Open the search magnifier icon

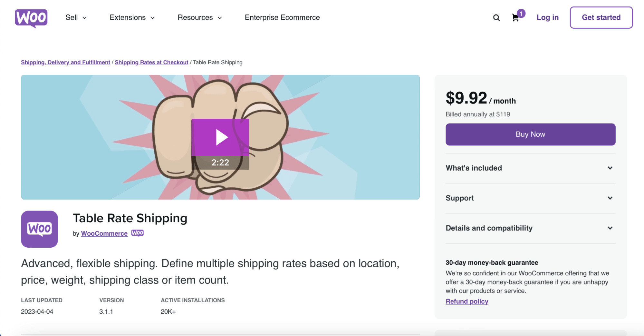click(x=496, y=18)
